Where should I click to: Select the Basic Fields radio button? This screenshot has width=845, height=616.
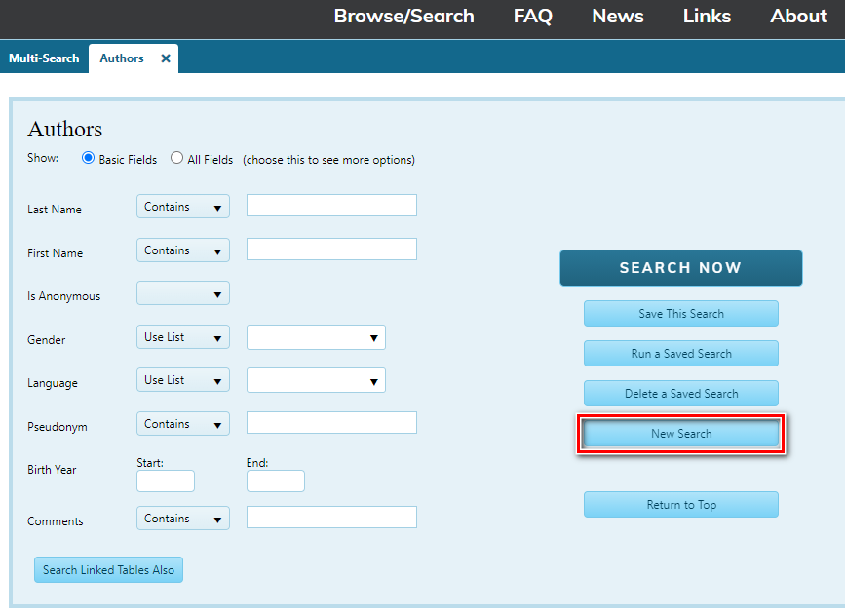coord(89,158)
